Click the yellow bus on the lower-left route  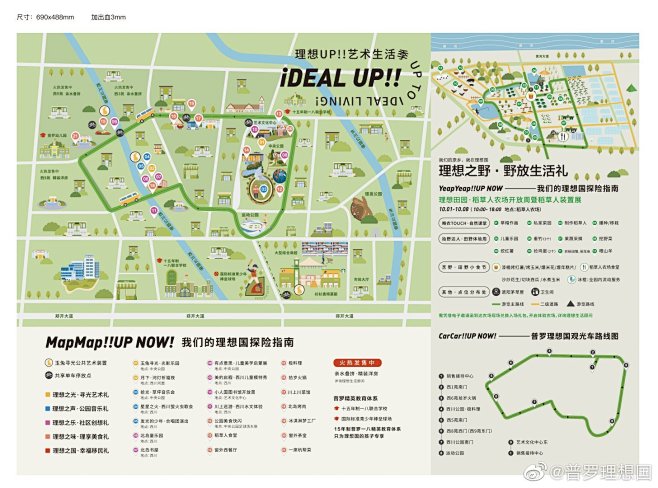click(129, 199)
